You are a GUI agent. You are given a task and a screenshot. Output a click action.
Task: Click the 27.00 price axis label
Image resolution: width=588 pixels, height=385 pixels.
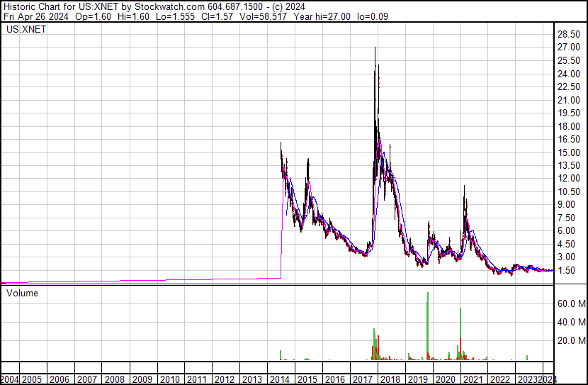coord(569,48)
